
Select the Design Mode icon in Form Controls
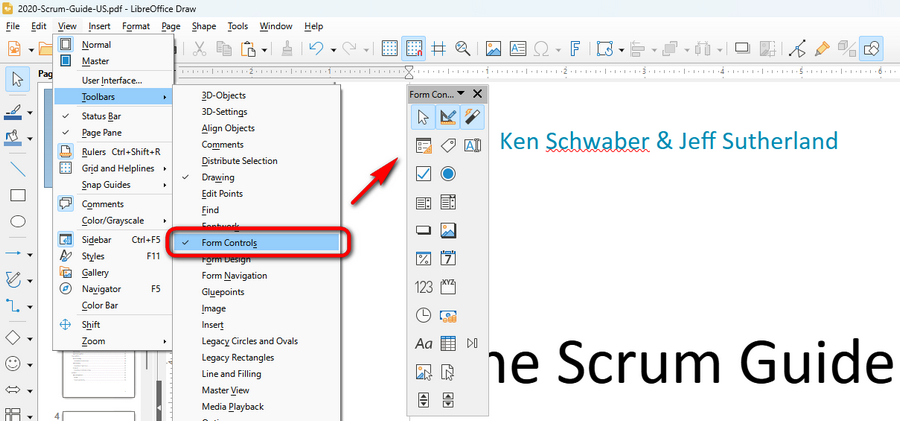448,117
